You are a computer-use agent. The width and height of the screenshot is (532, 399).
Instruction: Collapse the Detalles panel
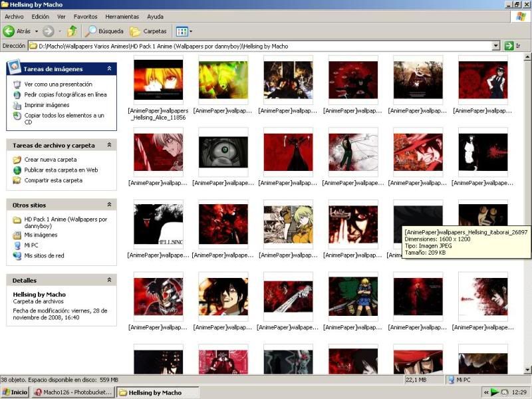tap(109, 280)
